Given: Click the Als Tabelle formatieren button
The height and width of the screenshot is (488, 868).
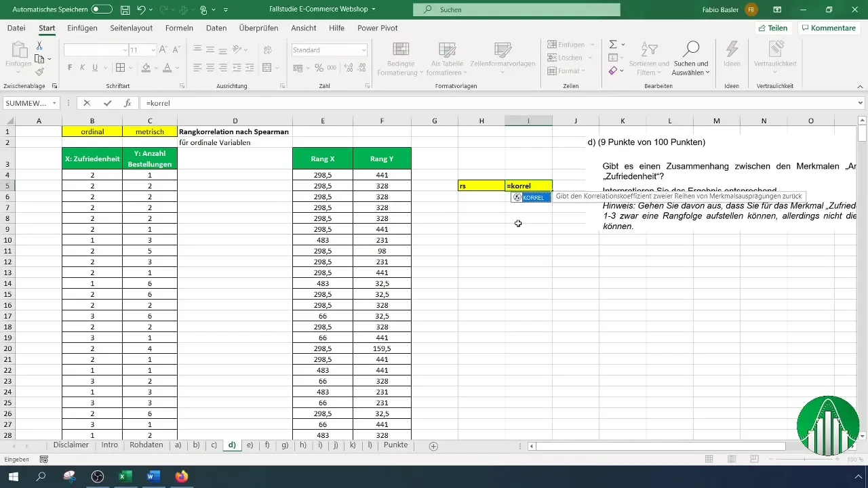Looking at the screenshot, I should (447, 59).
